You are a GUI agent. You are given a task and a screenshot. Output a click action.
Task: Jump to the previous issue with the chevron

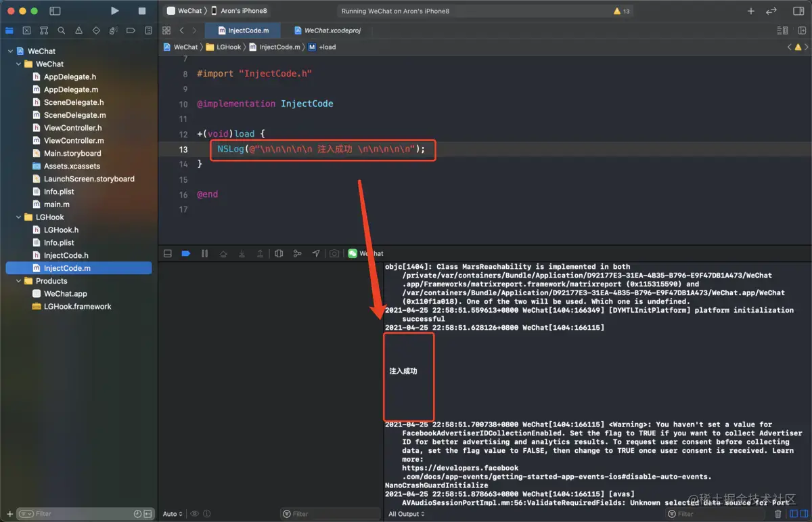click(x=789, y=47)
